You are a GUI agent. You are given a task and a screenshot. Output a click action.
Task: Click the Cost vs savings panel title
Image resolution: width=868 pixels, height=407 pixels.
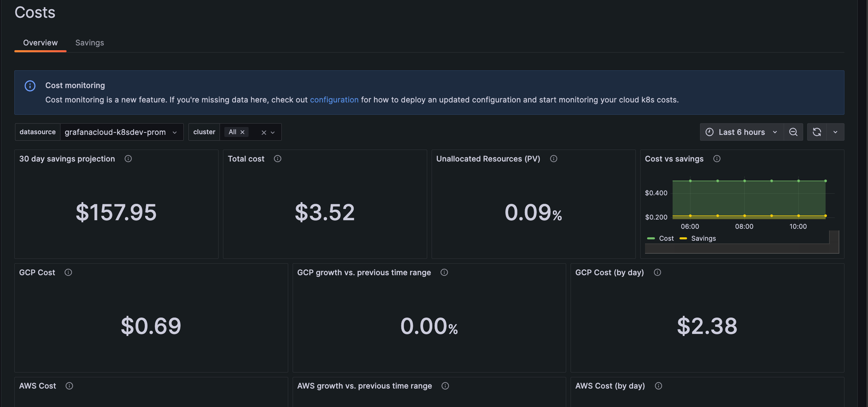tap(674, 159)
